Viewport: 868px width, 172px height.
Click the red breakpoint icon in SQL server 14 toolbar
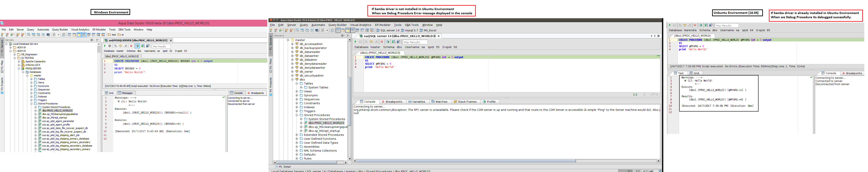point(382,42)
